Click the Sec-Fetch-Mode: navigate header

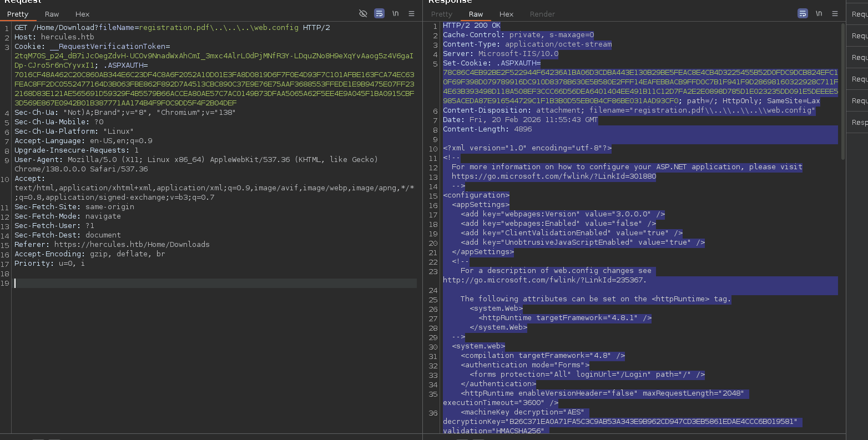(x=68, y=216)
